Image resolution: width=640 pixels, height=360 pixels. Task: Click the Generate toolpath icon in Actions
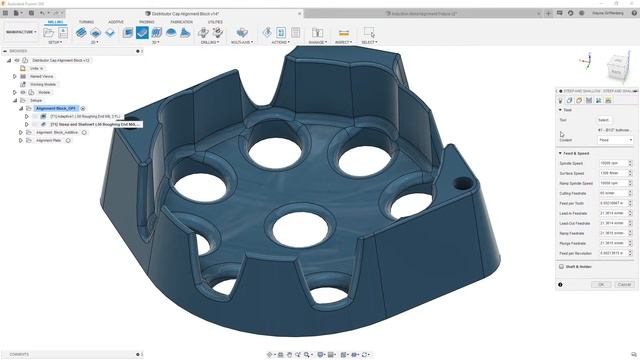pos(267,32)
